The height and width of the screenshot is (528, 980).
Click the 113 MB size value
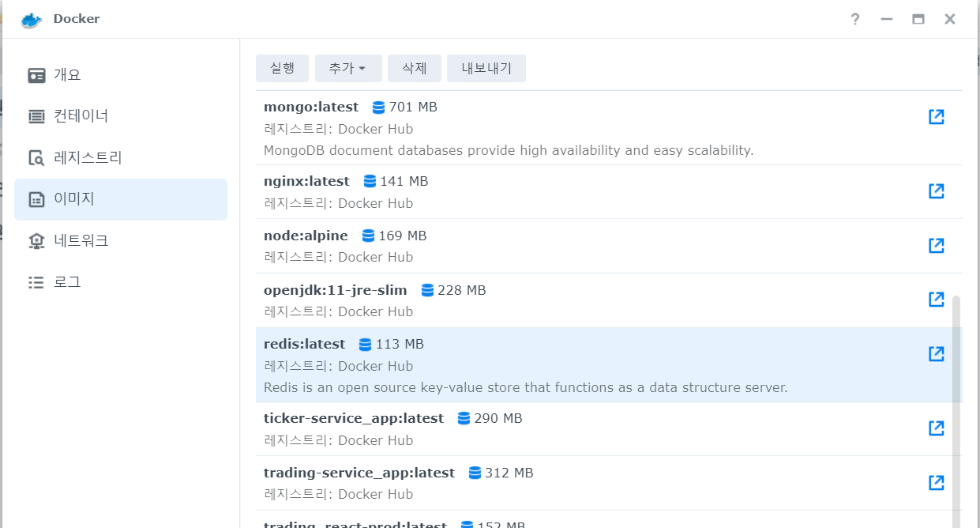[400, 344]
